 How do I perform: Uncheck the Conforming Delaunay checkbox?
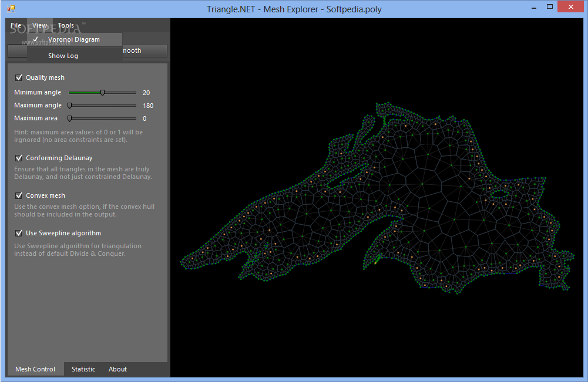click(x=18, y=158)
